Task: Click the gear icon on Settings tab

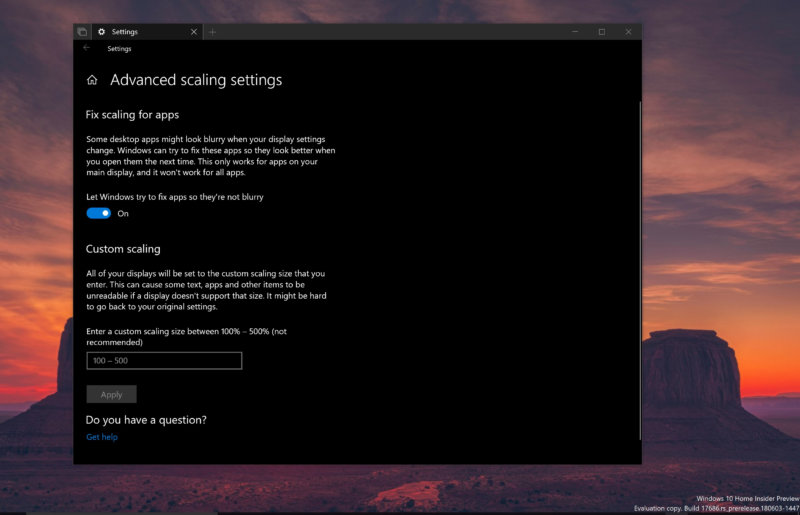Action: pos(102,32)
